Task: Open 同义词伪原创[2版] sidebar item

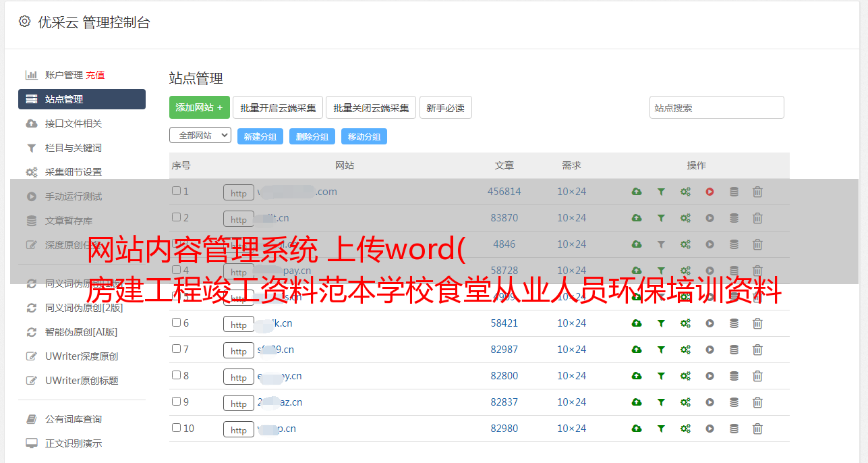Action: click(84, 308)
